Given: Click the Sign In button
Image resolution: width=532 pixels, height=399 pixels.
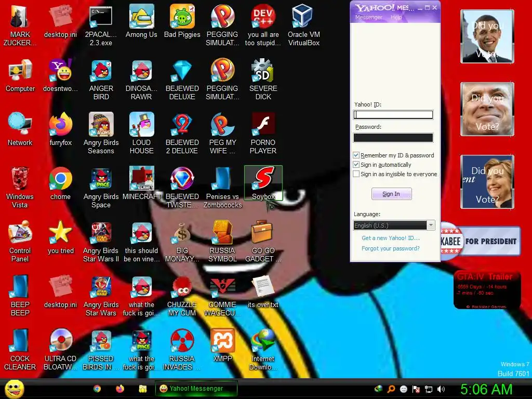Looking at the screenshot, I should [x=392, y=194].
